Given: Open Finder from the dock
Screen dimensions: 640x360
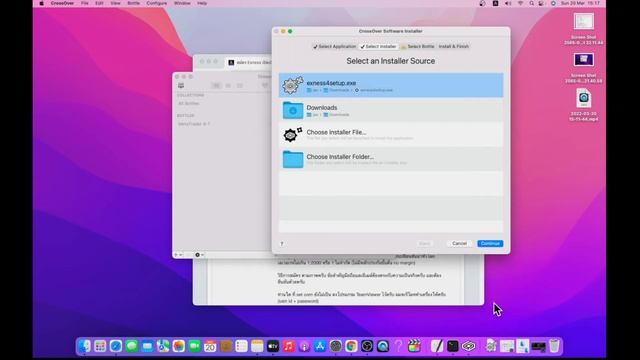Looking at the screenshot, I should click(x=84, y=346).
